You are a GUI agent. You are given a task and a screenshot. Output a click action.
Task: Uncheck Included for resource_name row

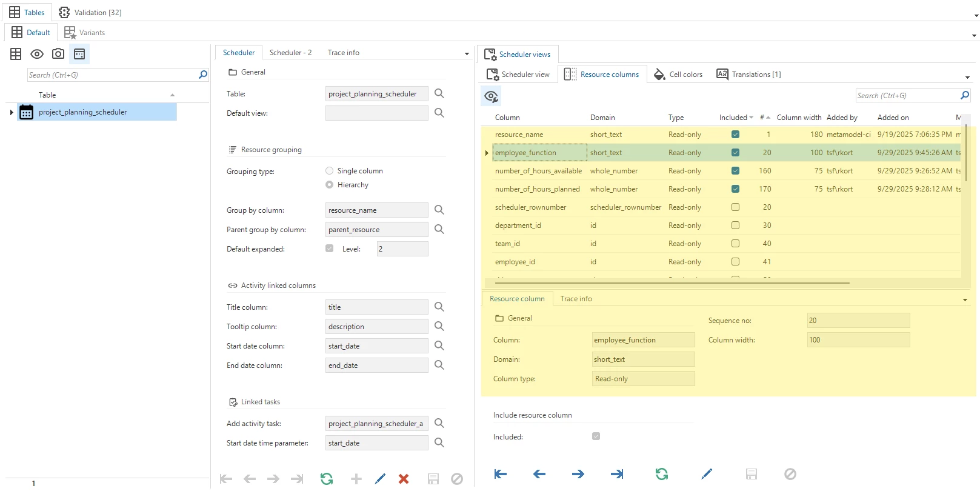[x=735, y=135]
